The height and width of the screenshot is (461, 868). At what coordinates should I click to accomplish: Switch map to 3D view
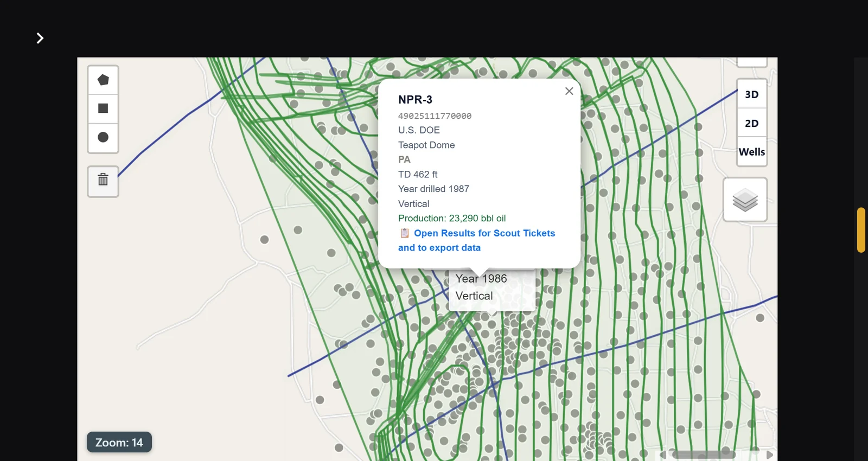click(x=752, y=94)
